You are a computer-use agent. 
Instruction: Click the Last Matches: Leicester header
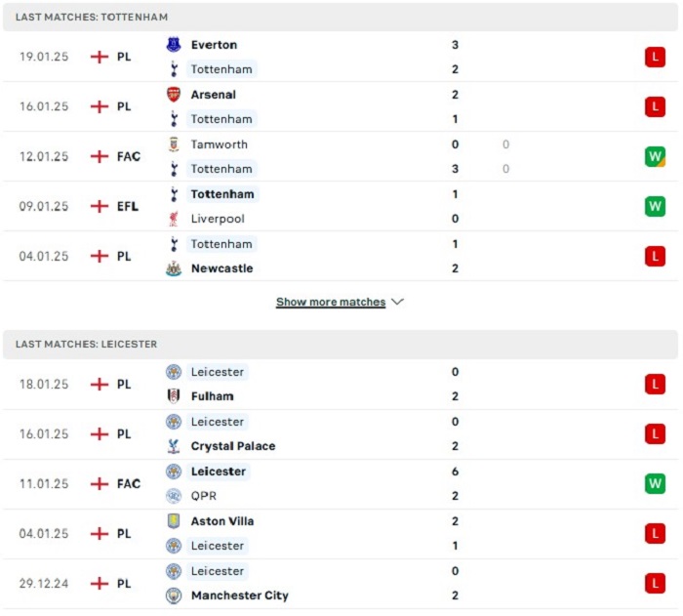(87, 345)
